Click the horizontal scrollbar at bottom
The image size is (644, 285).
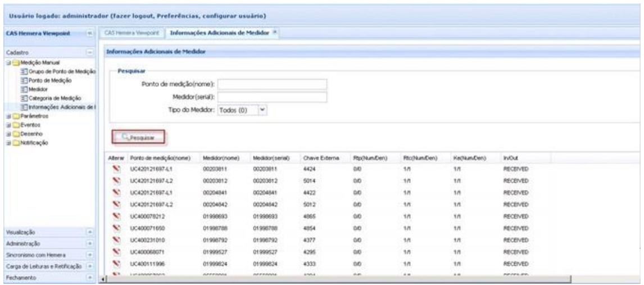point(337,278)
